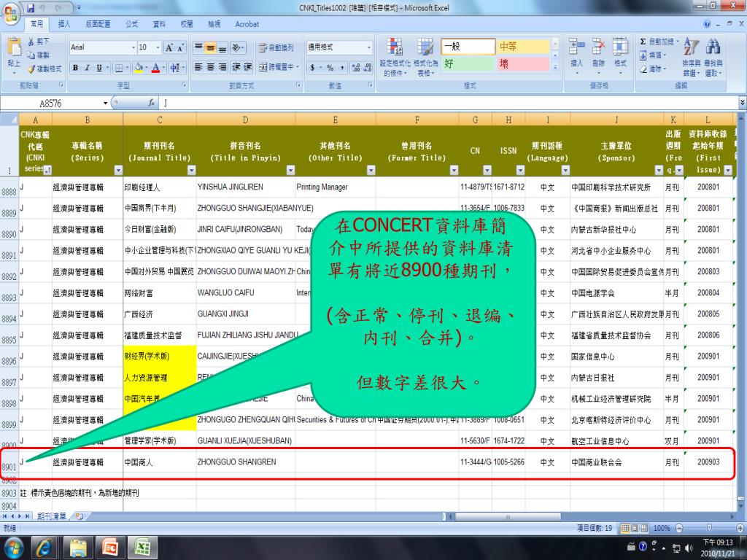Screen dimensions: 747x560
Task: Insert cells button (插入)
Action: [576, 56]
